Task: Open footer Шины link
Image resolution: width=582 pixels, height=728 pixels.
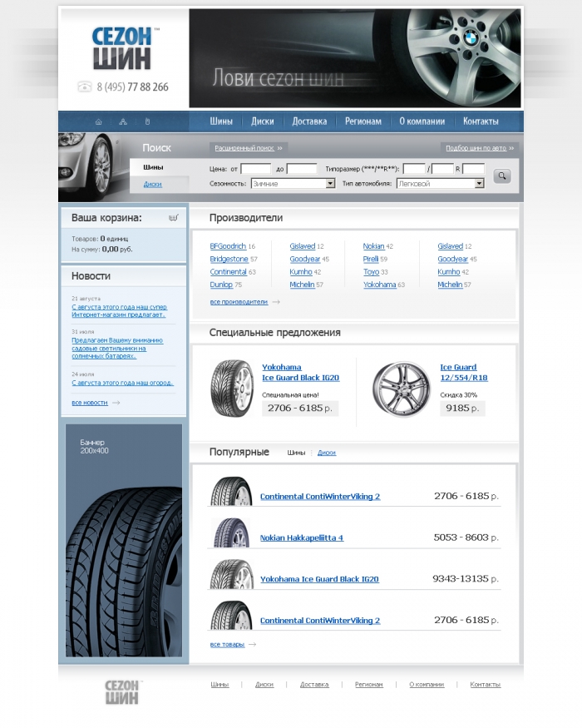Action: point(219,685)
